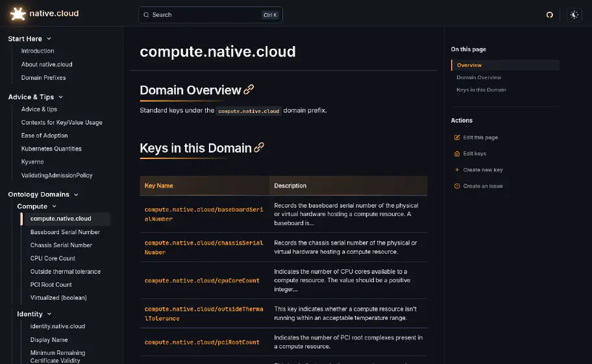
Task: Open Advice & tips sidebar item
Action: 39,110
